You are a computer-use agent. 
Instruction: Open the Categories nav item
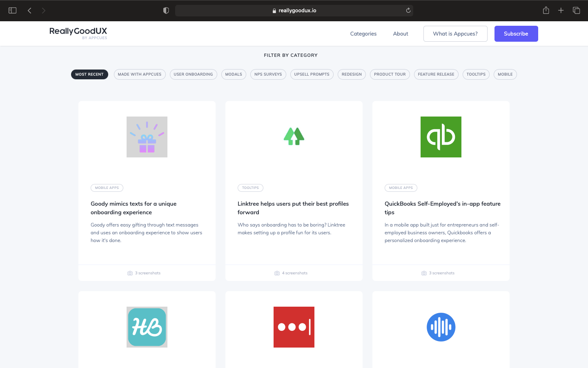[x=363, y=34]
